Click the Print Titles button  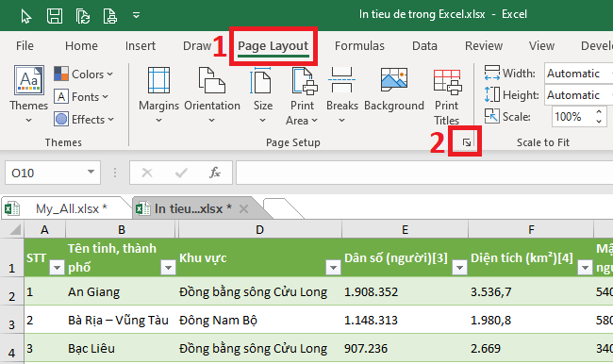[447, 96]
